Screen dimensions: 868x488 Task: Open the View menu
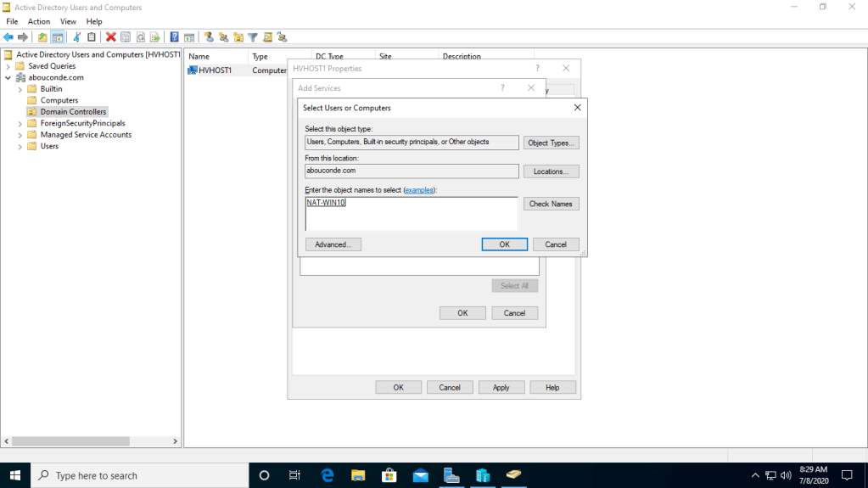[x=68, y=21]
